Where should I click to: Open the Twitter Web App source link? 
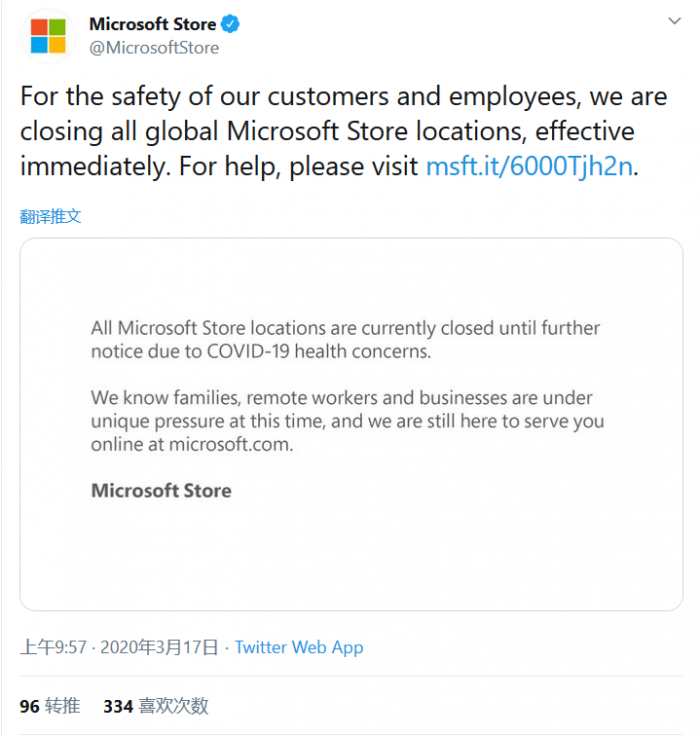pyautogui.click(x=299, y=647)
